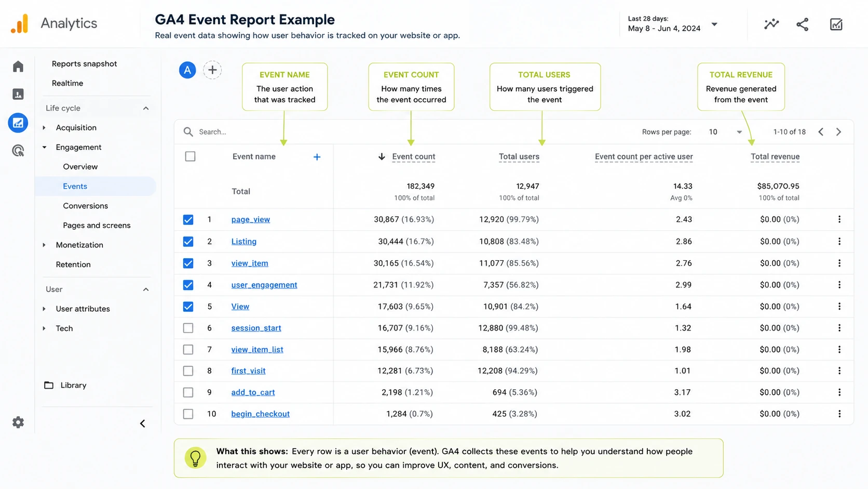
Task: Select Overview under Engagement
Action: pos(80,167)
